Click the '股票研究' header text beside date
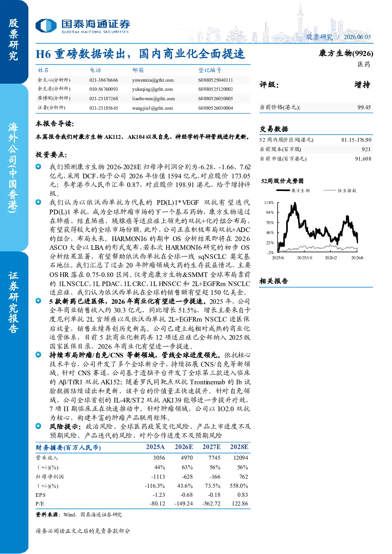Image resolution: width=392 pixels, height=554 pixels. (319, 37)
